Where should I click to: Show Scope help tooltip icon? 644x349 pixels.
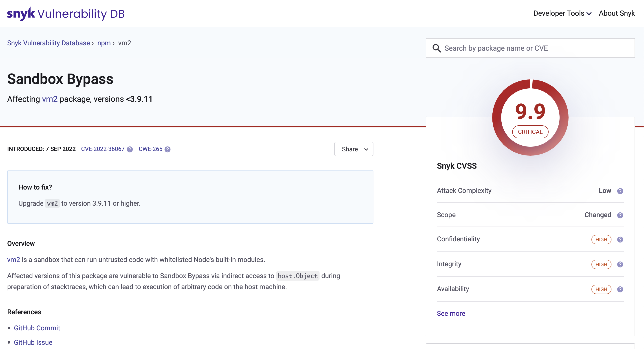pos(620,215)
